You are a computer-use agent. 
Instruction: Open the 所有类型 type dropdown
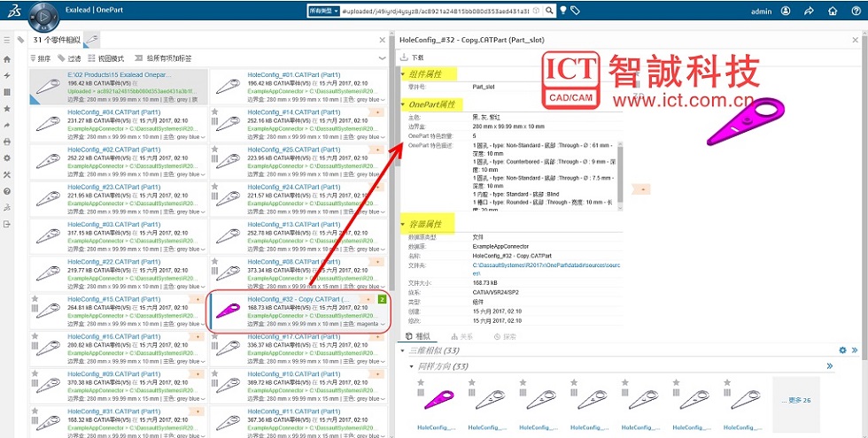[323, 11]
